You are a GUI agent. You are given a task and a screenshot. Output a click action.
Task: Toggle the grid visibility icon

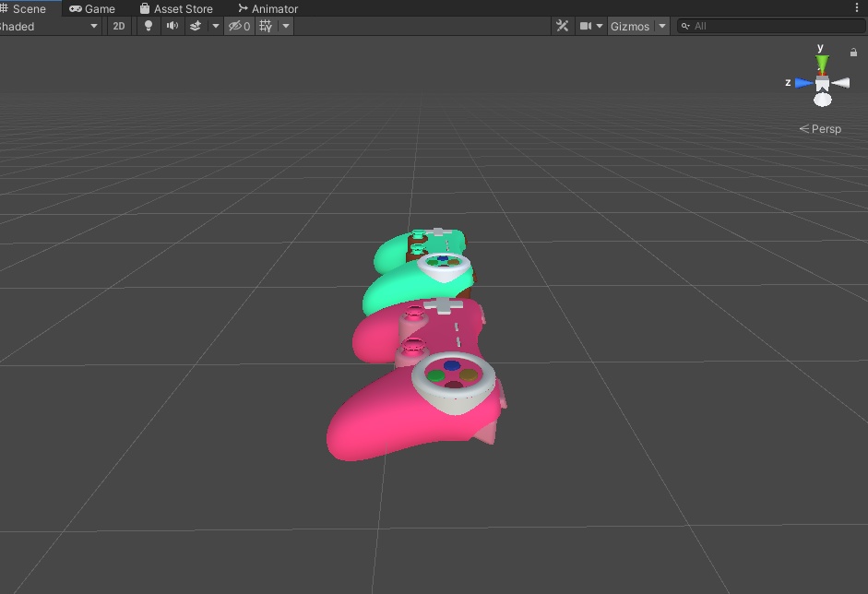pos(265,26)
